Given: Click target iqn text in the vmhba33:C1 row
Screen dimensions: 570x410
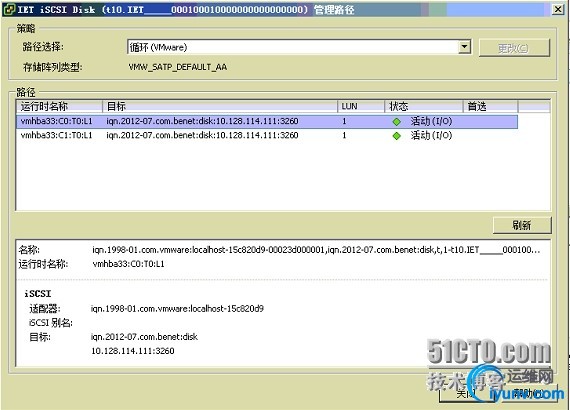Looking at the screenshot, I should coord(202,135).
